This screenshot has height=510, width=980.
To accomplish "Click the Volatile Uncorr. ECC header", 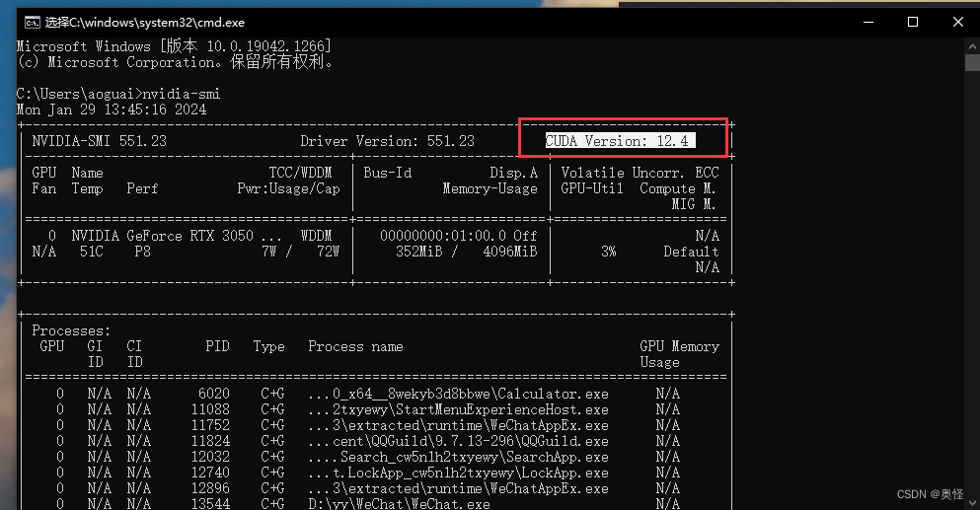I will click(640, 173).
